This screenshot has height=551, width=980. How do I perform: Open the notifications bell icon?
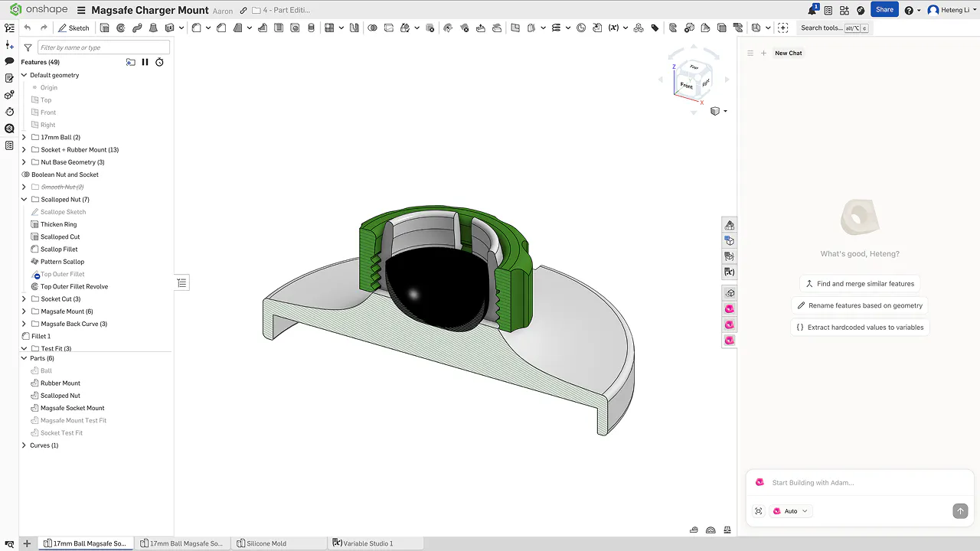[812, 10]
